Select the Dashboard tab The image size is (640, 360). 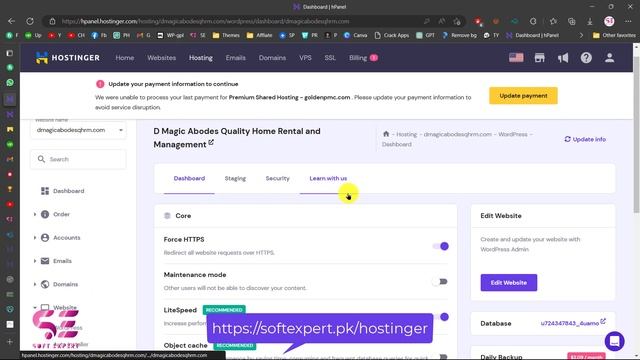pyautogui.click(x=189, y=178)
